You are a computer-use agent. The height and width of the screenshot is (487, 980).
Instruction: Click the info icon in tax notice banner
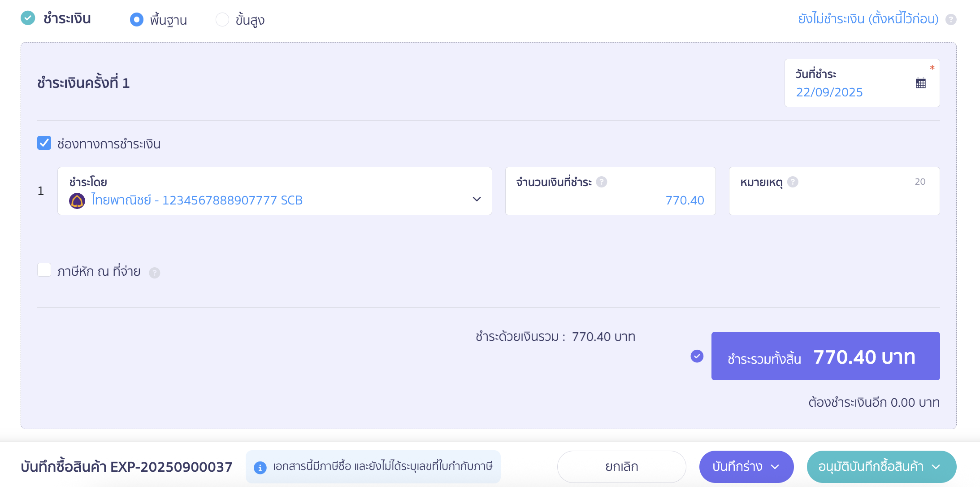(x=260, y=467)
